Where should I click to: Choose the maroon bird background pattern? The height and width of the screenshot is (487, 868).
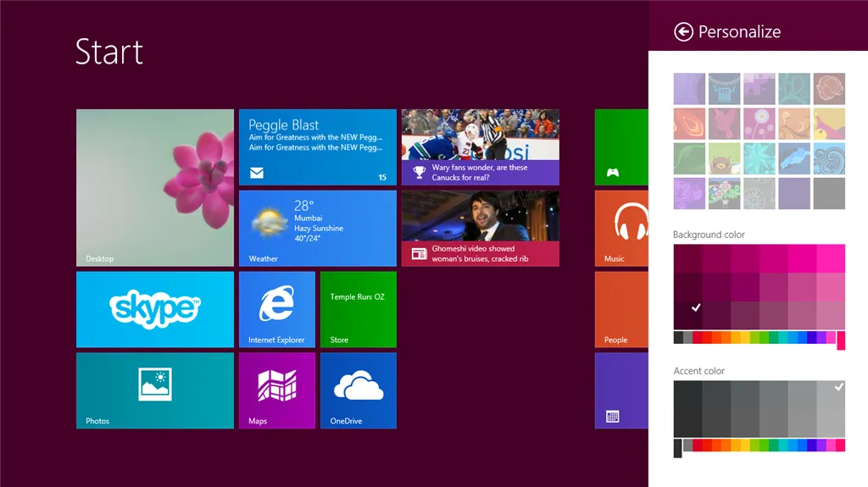724,124
